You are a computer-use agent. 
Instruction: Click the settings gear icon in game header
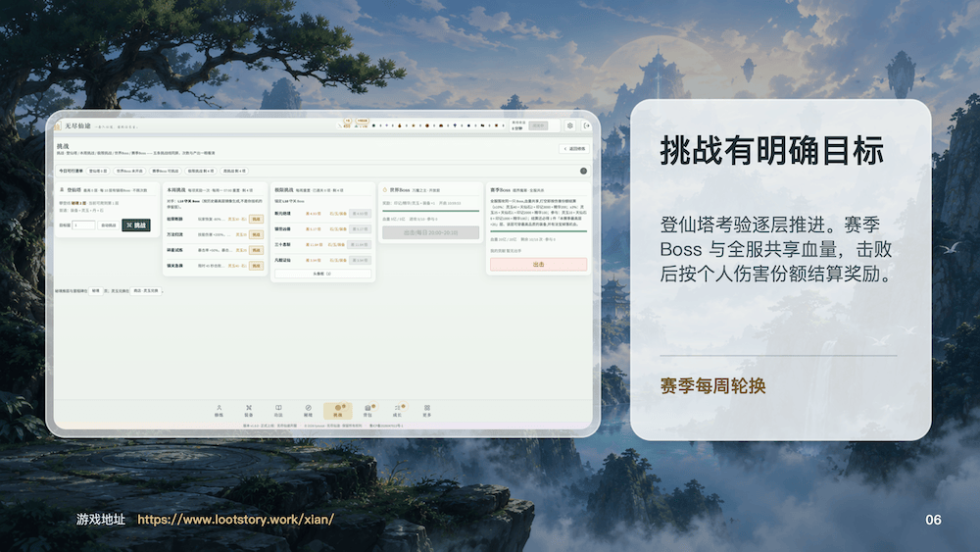tap(570, 125)
